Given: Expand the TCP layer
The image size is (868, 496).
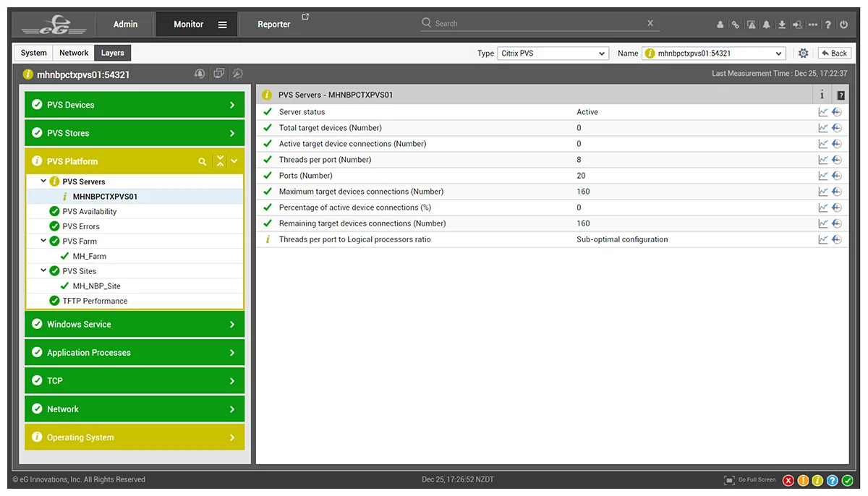Looking at the screenshot, I should coord(135,381).
